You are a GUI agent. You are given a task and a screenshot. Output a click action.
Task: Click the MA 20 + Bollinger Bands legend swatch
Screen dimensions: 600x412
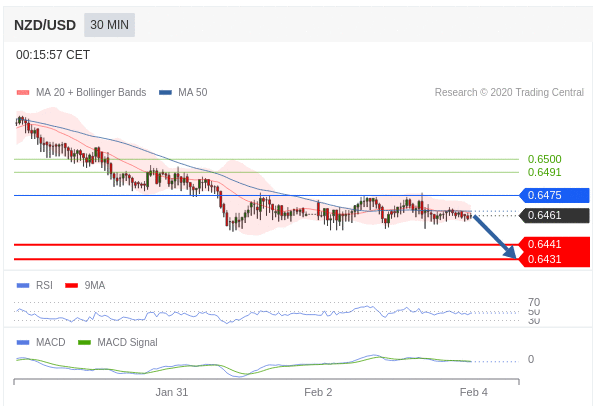pos(23,92)
